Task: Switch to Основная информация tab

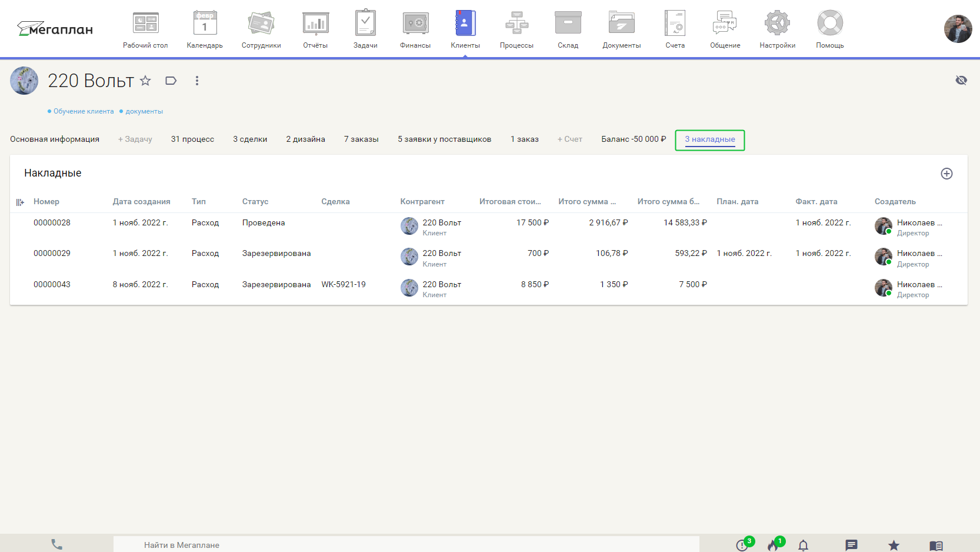Action: [55, 139]
